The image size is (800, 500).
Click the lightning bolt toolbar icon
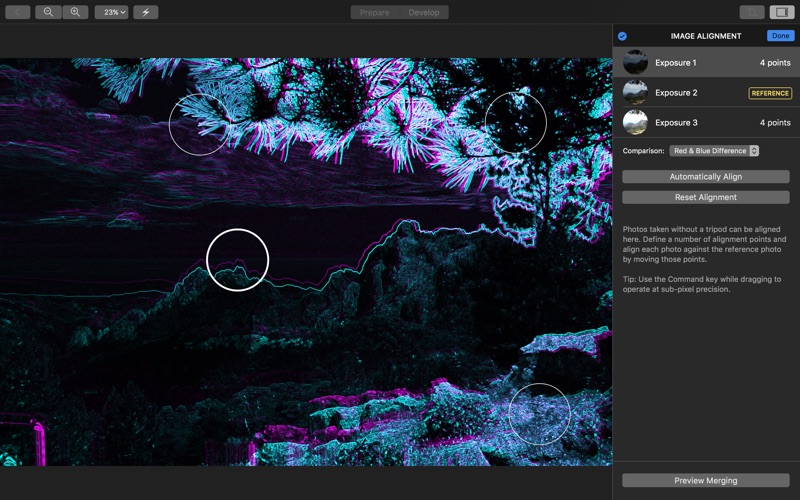click(146, 12)
